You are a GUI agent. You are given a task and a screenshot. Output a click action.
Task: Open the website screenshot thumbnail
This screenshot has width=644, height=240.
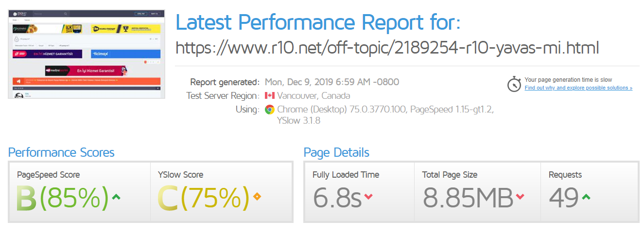[x=87, y=54]
